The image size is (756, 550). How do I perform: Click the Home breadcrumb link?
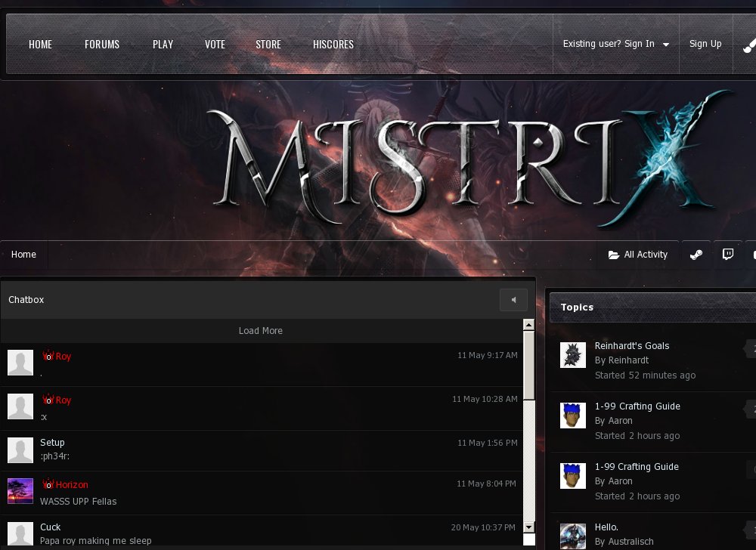point(23,255)
